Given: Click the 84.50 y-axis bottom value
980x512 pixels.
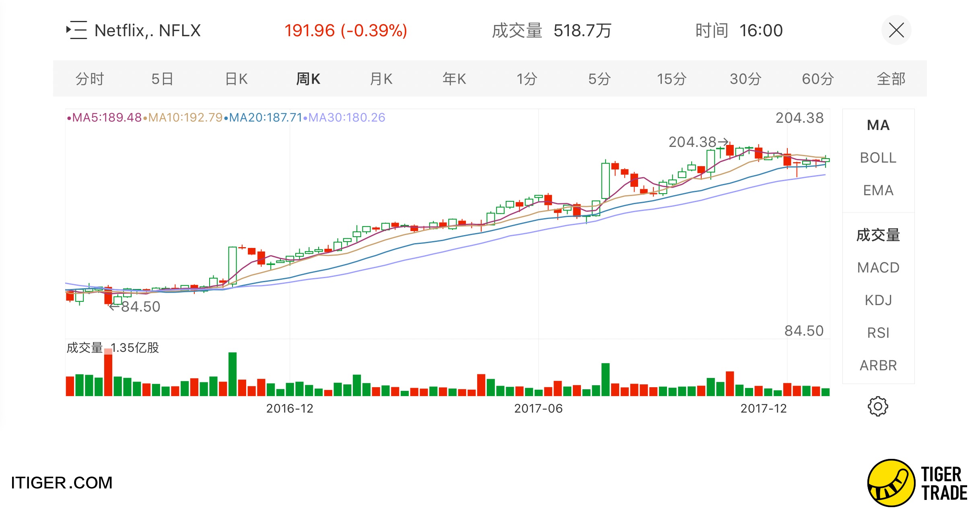Looking at the screenshot, I should 804,331.
